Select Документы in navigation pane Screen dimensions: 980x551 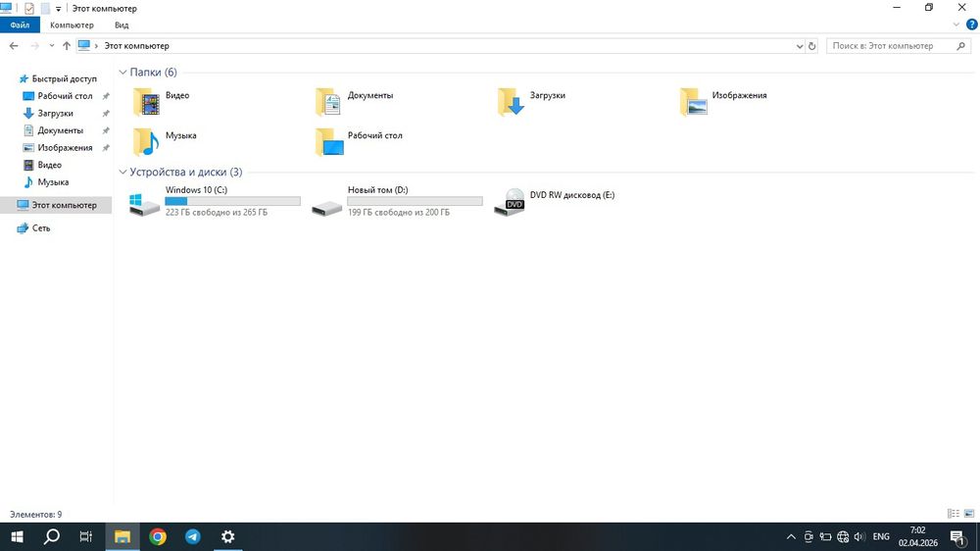60,130
